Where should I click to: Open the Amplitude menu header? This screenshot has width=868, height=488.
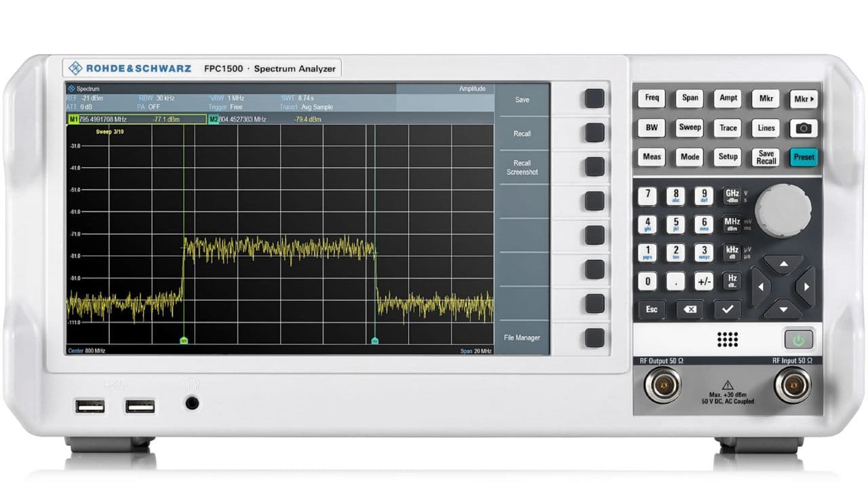[x=474, y=88]
